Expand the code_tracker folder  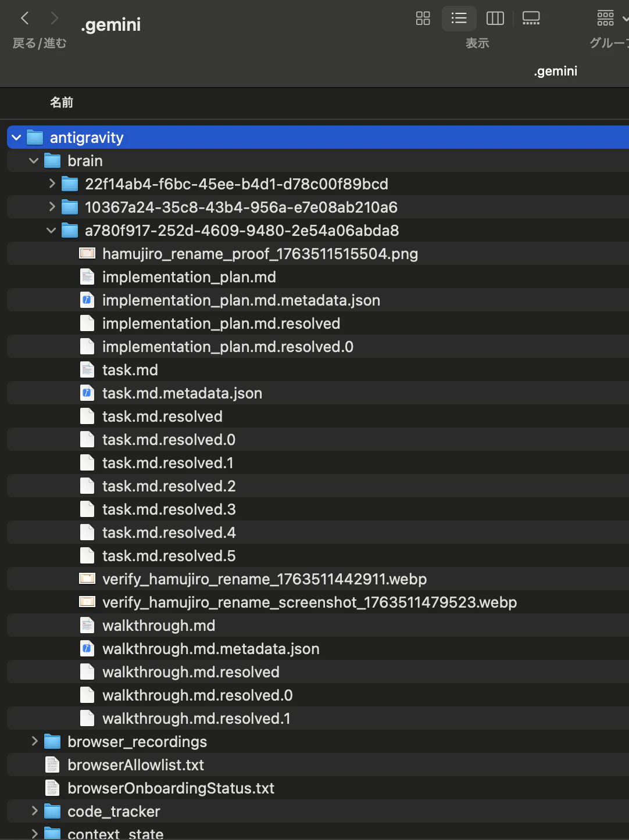coord(34,811)
